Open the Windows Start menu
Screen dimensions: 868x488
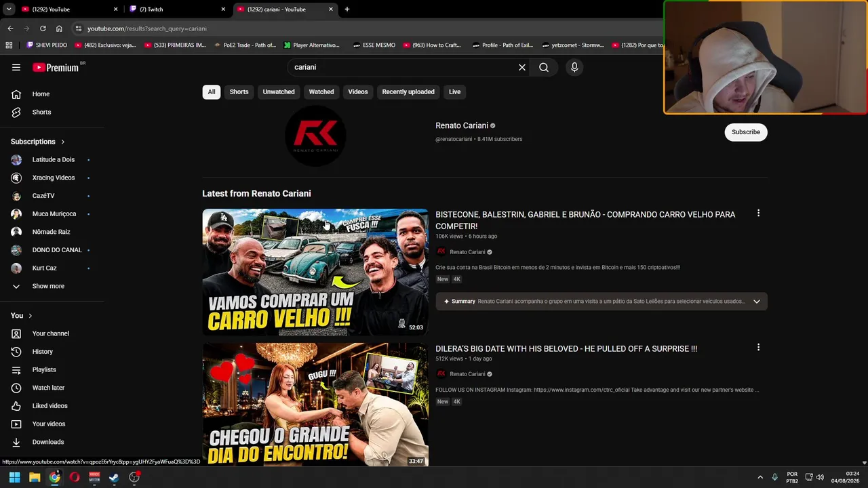coord(14,477)
